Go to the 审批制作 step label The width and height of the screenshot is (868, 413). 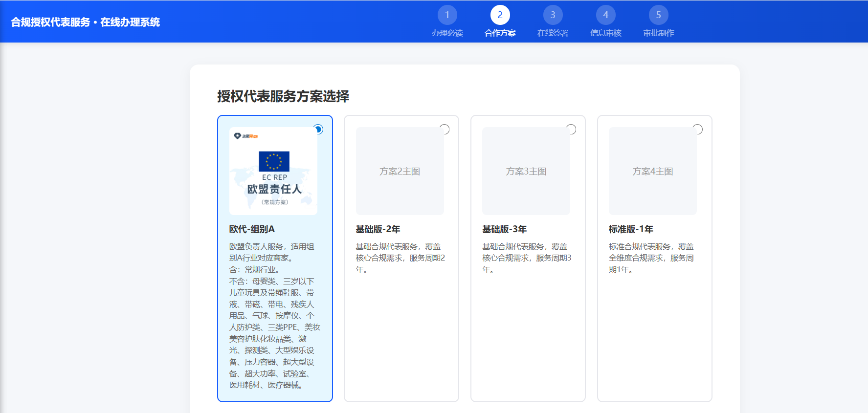click(x=658, y=33)
